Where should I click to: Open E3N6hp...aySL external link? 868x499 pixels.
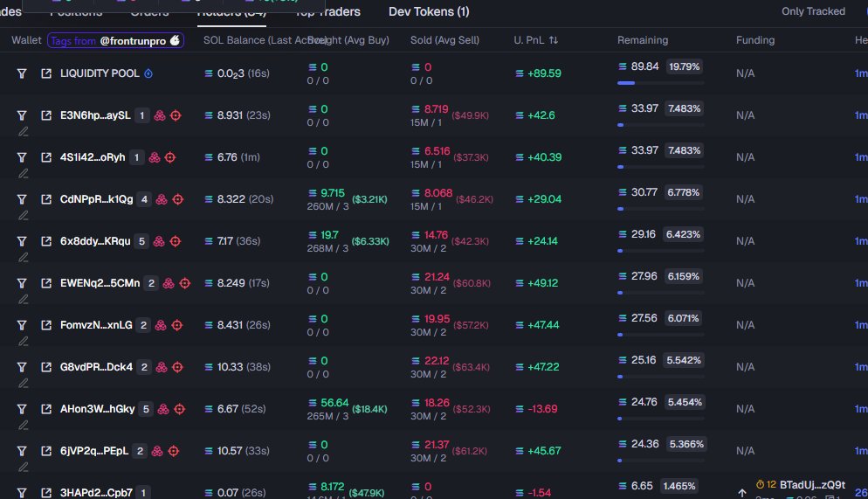click(x=46, y=115)
